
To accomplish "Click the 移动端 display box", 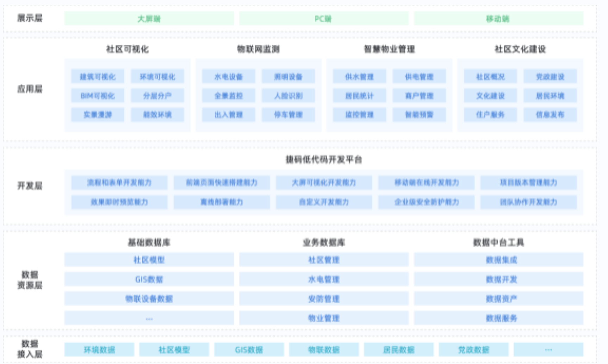I will (498, 19).
